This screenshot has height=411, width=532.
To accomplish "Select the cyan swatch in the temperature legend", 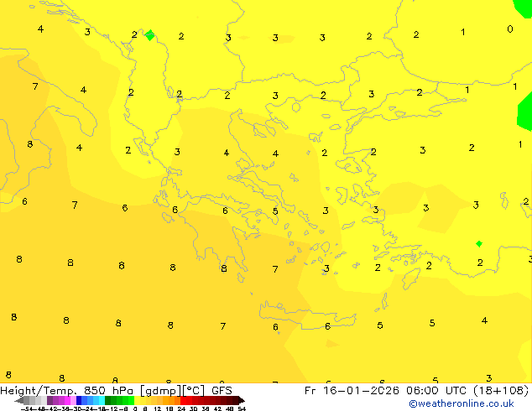I will tap(102, 400).
